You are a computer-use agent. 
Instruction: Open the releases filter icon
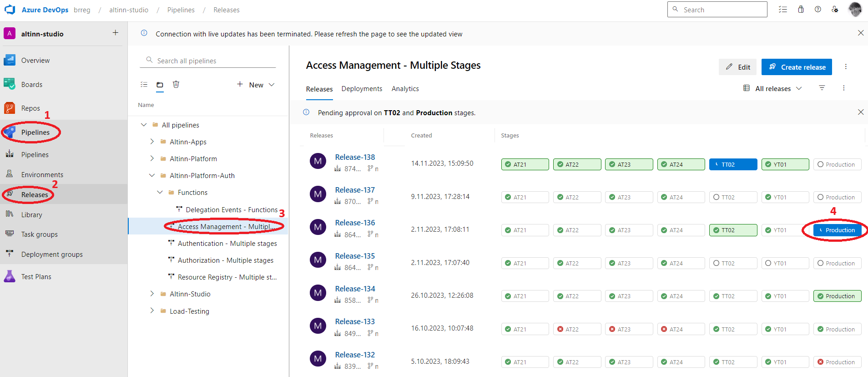822,88
